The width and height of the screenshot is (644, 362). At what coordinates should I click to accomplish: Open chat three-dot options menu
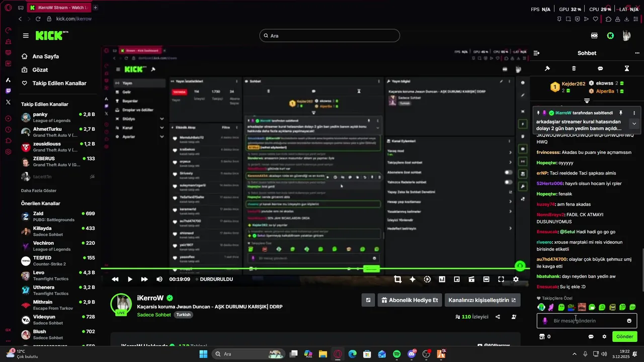tap(637, 53)
